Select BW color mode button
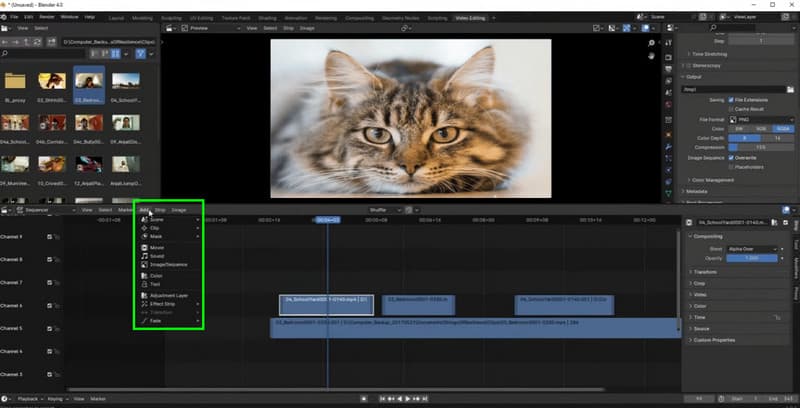This screenshot has height=408, width=800. [x=739, y=129]
